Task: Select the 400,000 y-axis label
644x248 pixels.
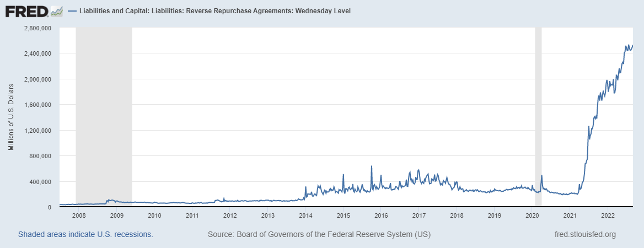Action: (x=41, y=182)
